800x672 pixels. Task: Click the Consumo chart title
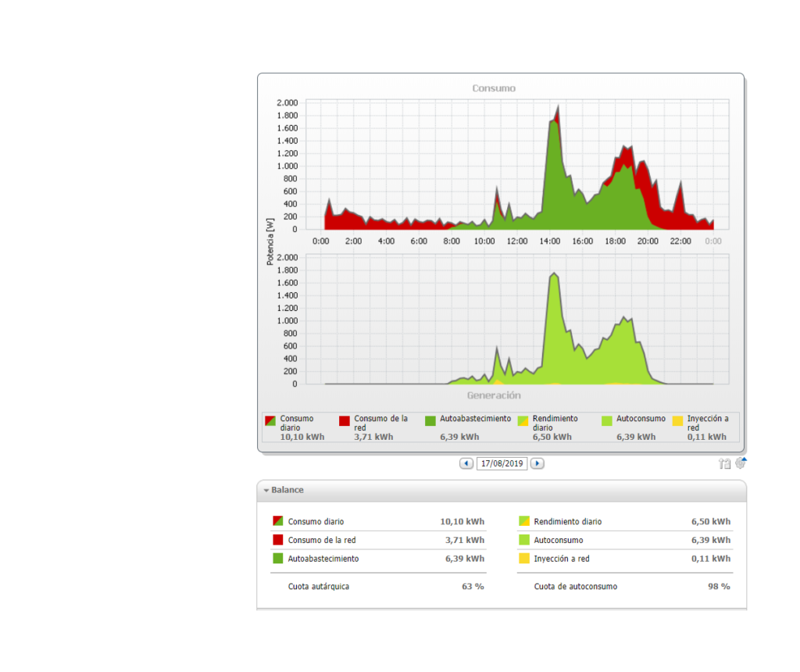(494, 88)
